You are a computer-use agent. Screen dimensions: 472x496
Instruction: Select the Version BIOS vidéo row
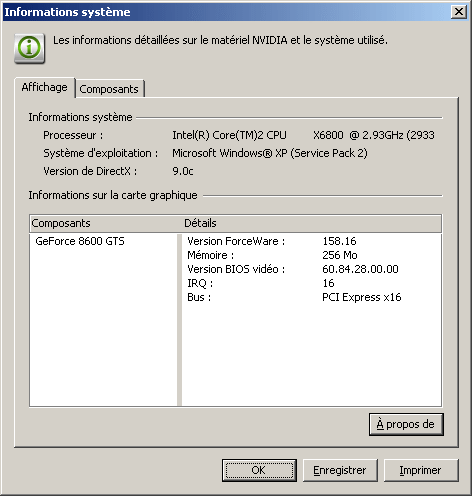(x=312, y=269)
